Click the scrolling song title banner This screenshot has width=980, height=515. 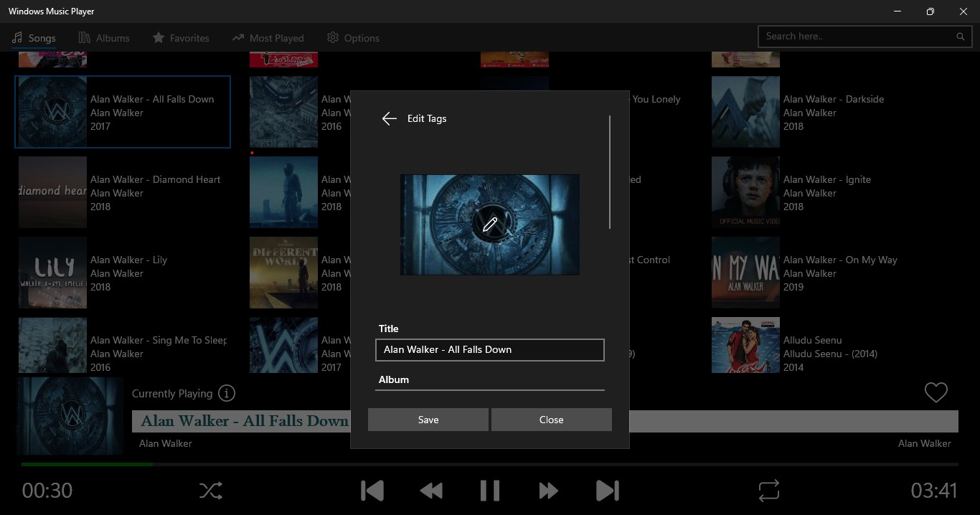tap(545, 421)
